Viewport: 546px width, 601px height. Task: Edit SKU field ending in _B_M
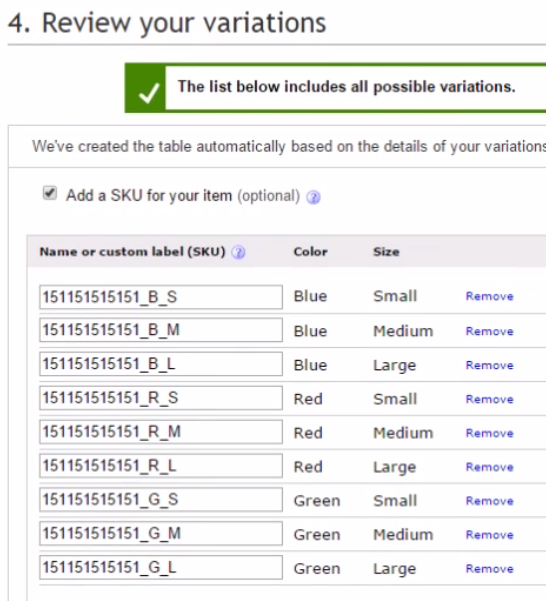click(x=161, y=330)
